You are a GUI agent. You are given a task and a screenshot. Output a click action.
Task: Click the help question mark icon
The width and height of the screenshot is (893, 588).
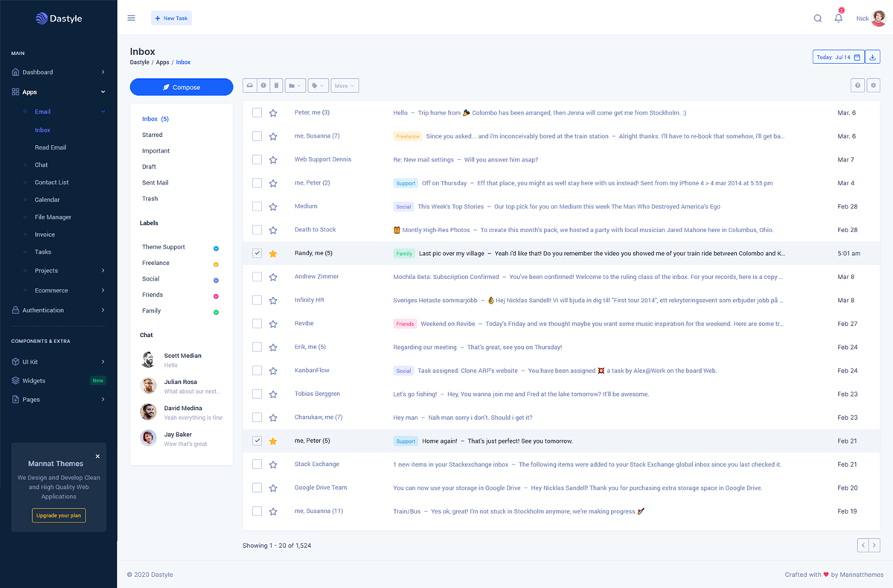(x=858, y=86)
